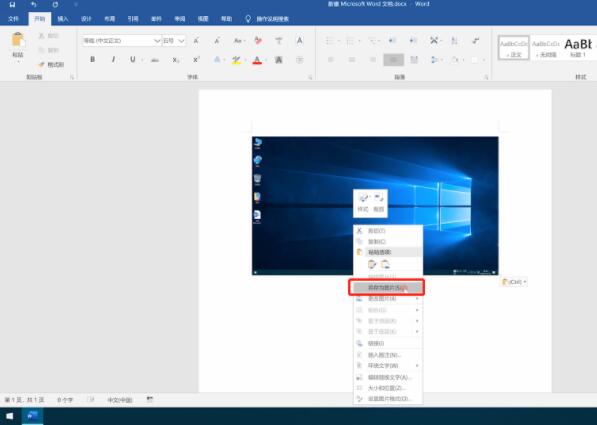597x425 pixels.
Task: Click the Undo arrow in title bar
Action: point(34,5)
